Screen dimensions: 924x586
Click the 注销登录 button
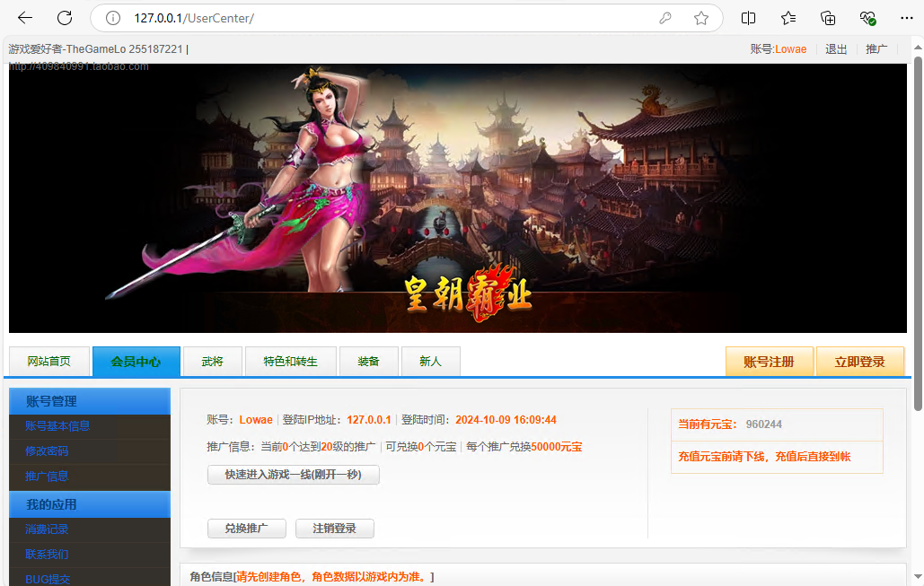tap(335, 529)
